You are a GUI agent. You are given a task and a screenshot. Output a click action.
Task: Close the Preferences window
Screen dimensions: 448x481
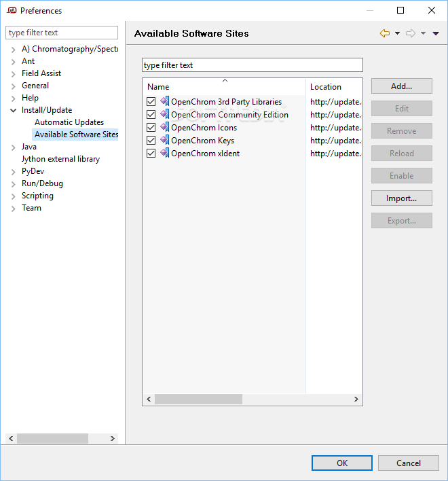pyautogui.click(x=432, y=10)
